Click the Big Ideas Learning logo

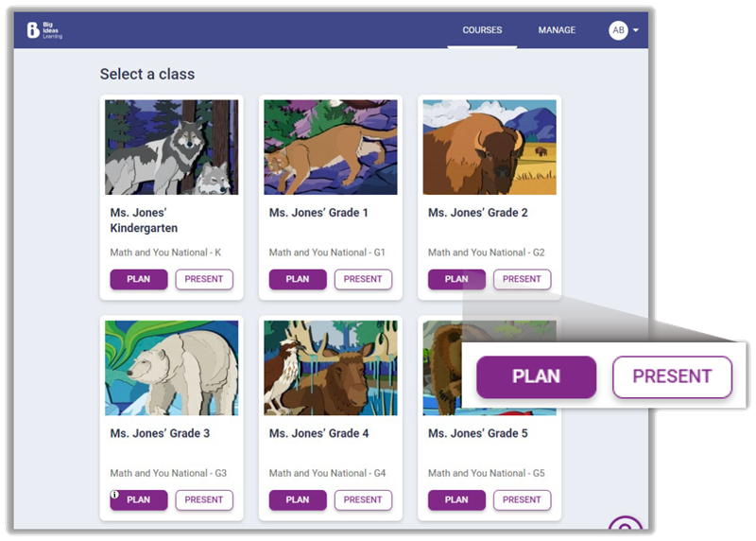click(x=44, y=30)
